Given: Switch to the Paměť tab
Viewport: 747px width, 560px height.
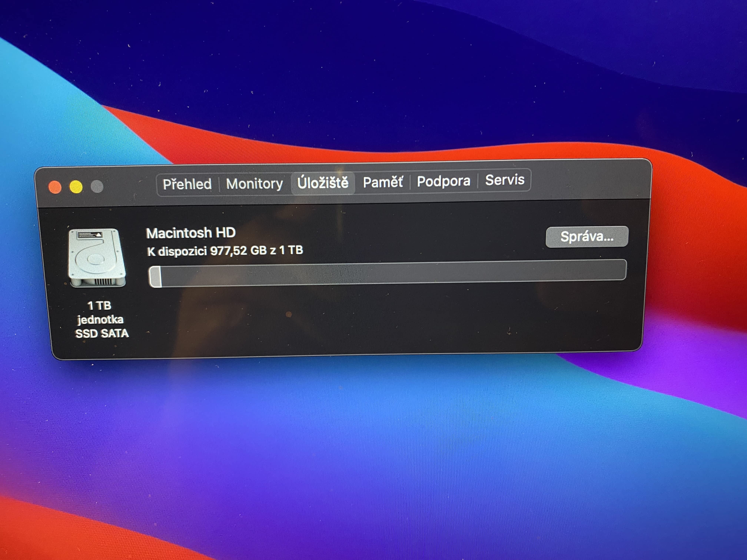Looking at the screenshot, I should click(383, 182).
